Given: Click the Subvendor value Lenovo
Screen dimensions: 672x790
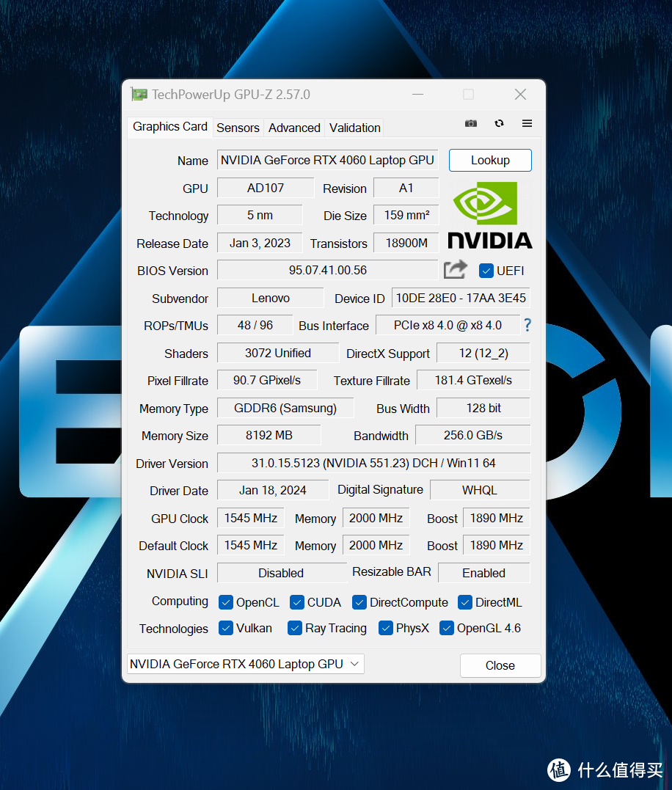Looking at the screenshot, I should 271,298.
